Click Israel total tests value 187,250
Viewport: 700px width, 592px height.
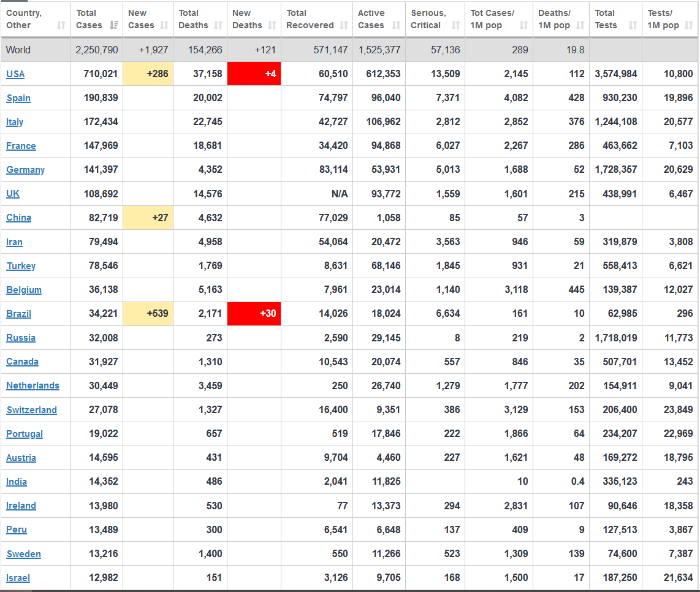[x=620, y=578]
